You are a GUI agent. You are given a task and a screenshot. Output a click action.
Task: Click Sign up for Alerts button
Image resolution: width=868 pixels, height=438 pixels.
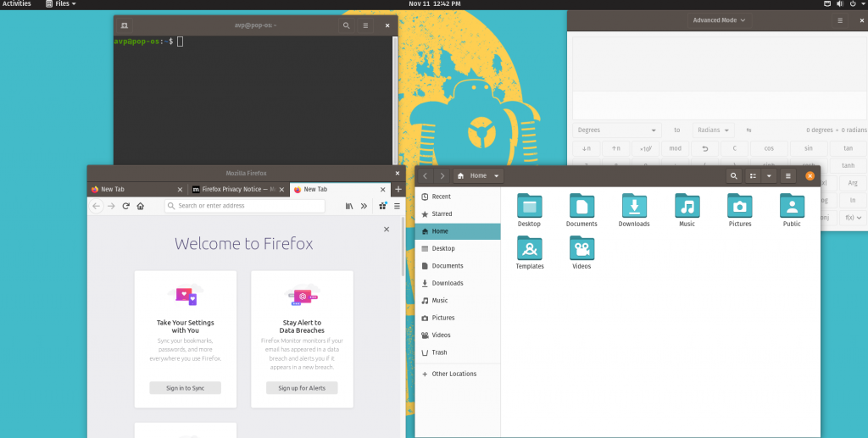pyautogui.click(x=302, y=388)
